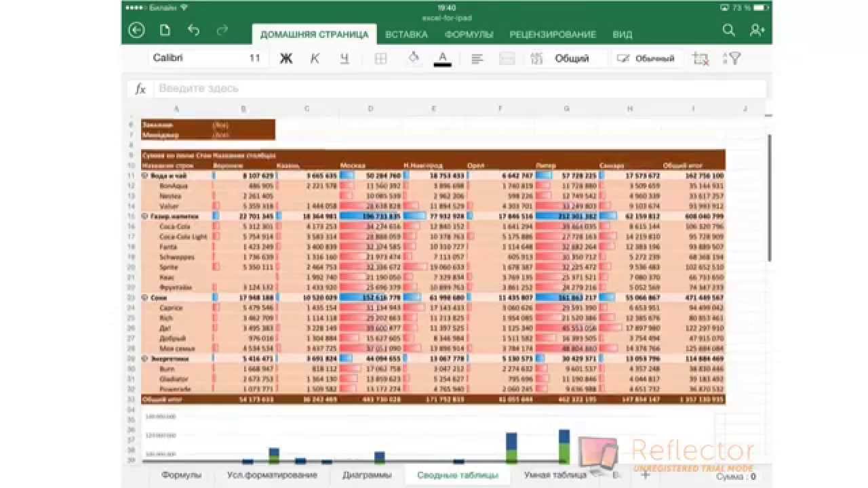This screenshot has height=488, width=868.
Task: Open the Усл.форматирование sheet tab
Action: 272,475
